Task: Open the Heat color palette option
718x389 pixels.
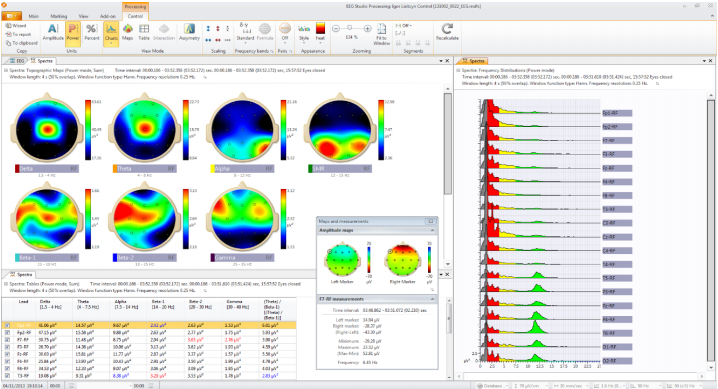Action: [320, 32]
